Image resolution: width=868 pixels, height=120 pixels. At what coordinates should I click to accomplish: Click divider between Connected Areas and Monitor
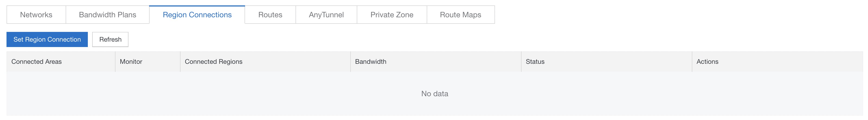pyautogui.click(x=115, y=62)
